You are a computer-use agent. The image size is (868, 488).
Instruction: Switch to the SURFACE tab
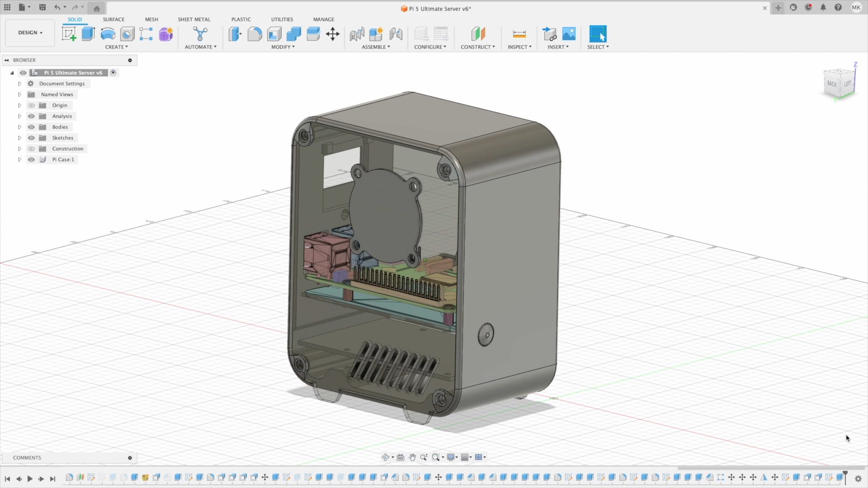[113, 19]
